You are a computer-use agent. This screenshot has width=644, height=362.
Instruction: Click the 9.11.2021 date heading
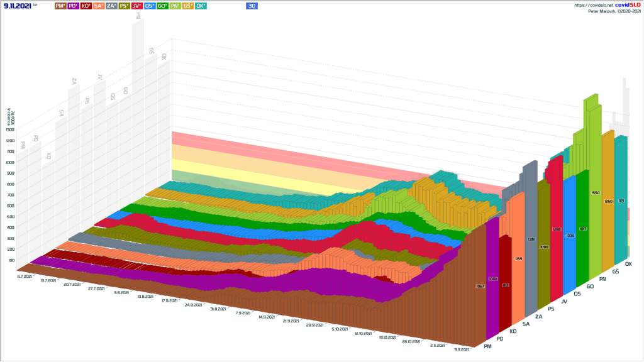18,6
